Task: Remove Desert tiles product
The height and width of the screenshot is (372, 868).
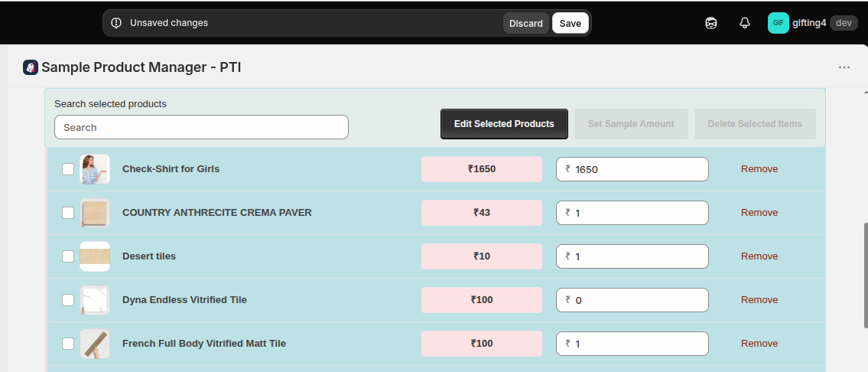Action: coord(759,256)
